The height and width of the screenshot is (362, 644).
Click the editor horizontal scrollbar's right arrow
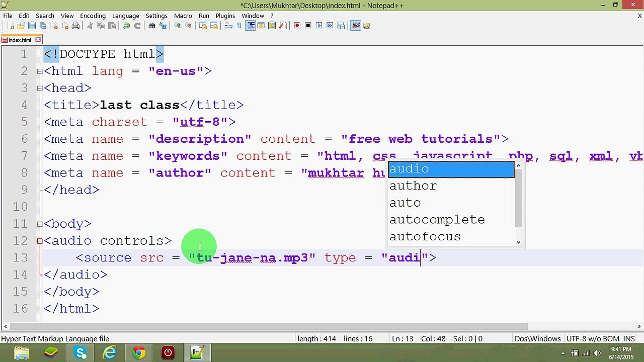638,327
